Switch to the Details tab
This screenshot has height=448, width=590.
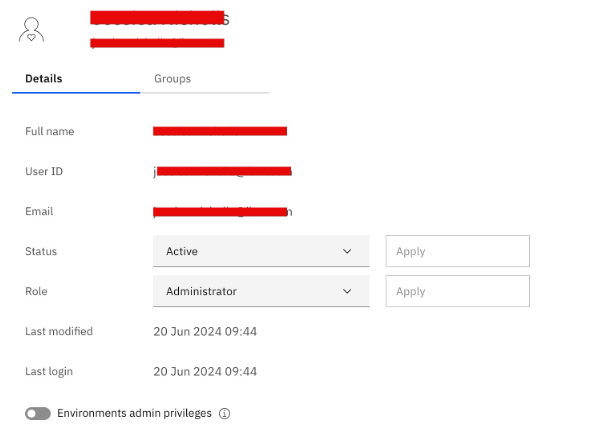[x=76, y=79]
